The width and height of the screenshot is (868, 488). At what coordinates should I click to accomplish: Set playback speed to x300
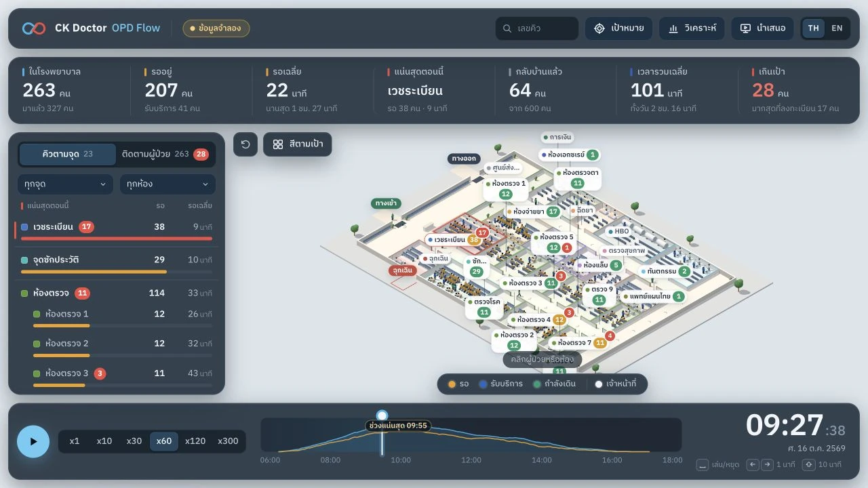coord(228,441)
